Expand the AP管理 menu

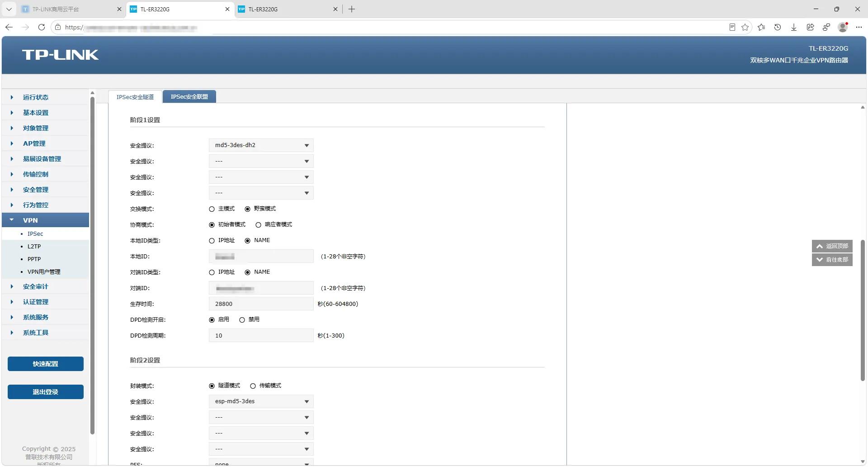(x=45, y=143)
